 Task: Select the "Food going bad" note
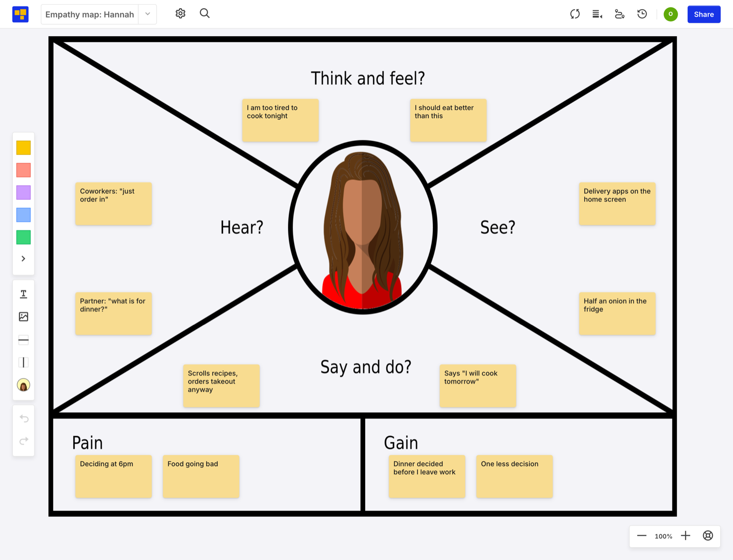(201, 476)
